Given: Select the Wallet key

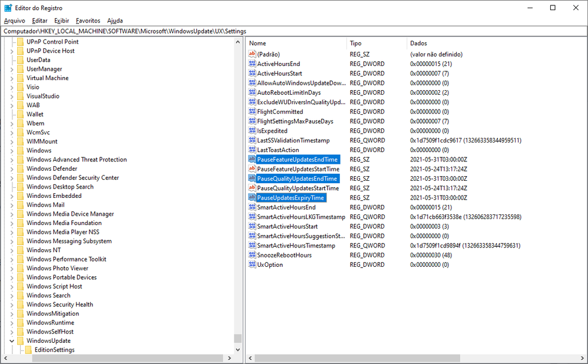Looking at the screenshot, I should [x=35, y=114].
